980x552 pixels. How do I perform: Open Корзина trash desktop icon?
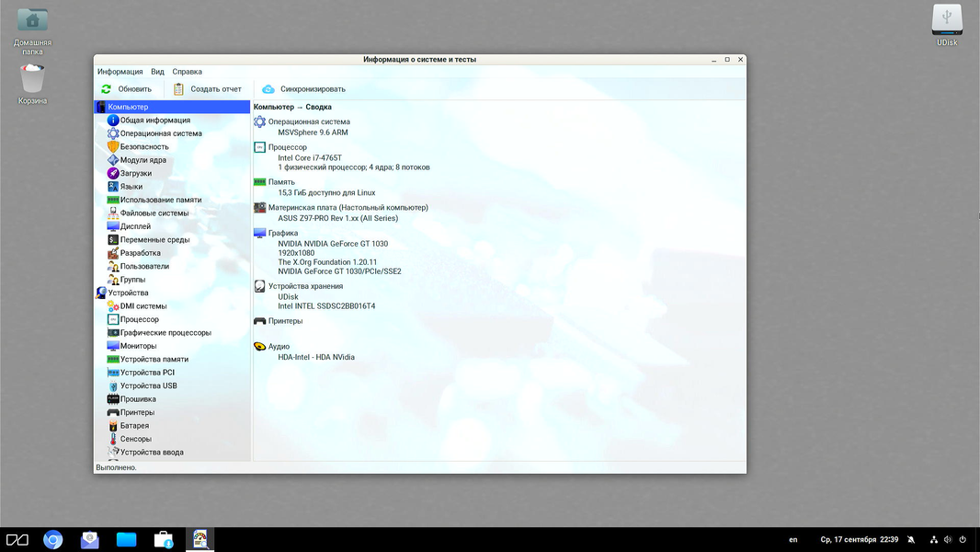point(32,84)
